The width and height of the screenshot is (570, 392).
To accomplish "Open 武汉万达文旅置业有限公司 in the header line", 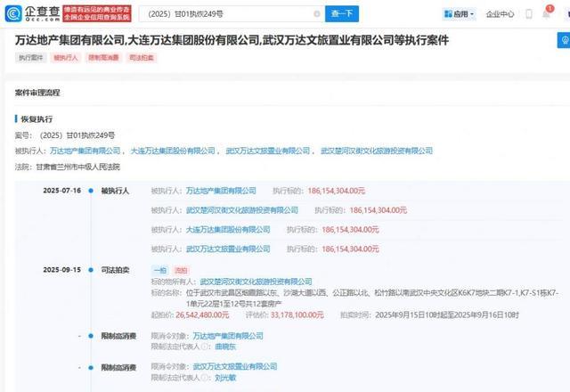I will [268, 151].
